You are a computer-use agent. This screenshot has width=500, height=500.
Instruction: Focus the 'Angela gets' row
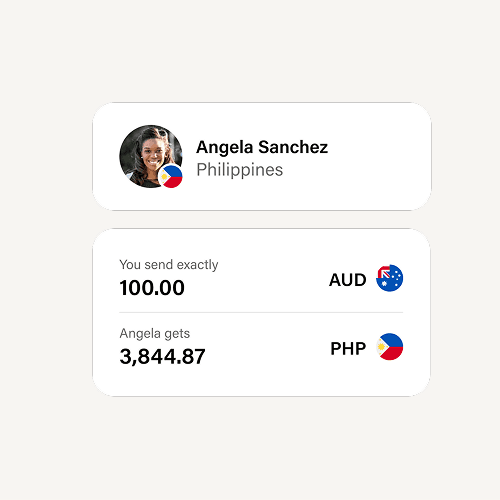click(261, 347)
